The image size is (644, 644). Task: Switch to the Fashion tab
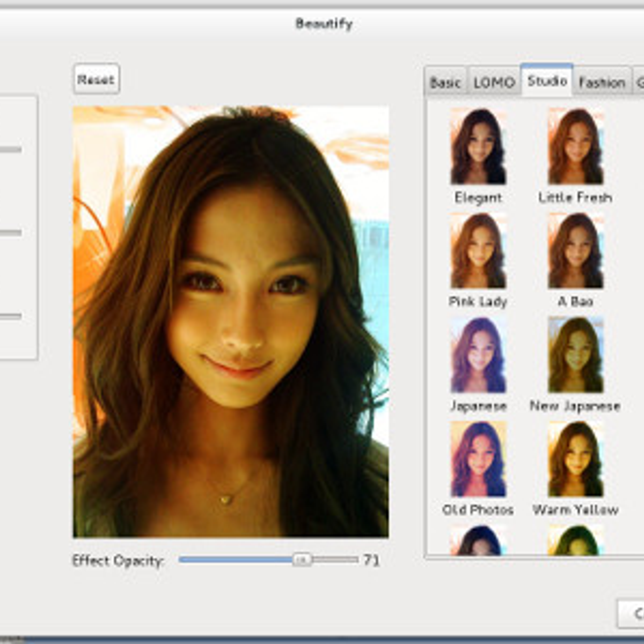pyautogui.click(x=602, y=83)
